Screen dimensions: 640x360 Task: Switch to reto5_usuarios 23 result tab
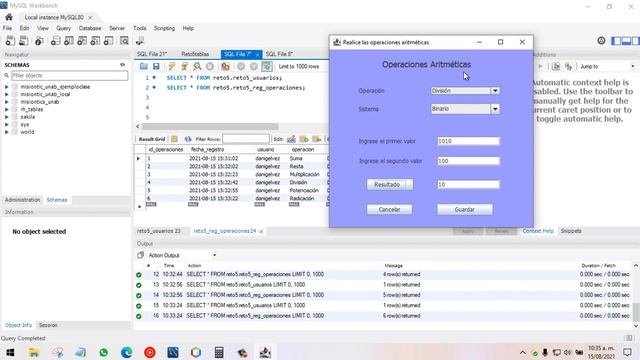click(159, 231)
